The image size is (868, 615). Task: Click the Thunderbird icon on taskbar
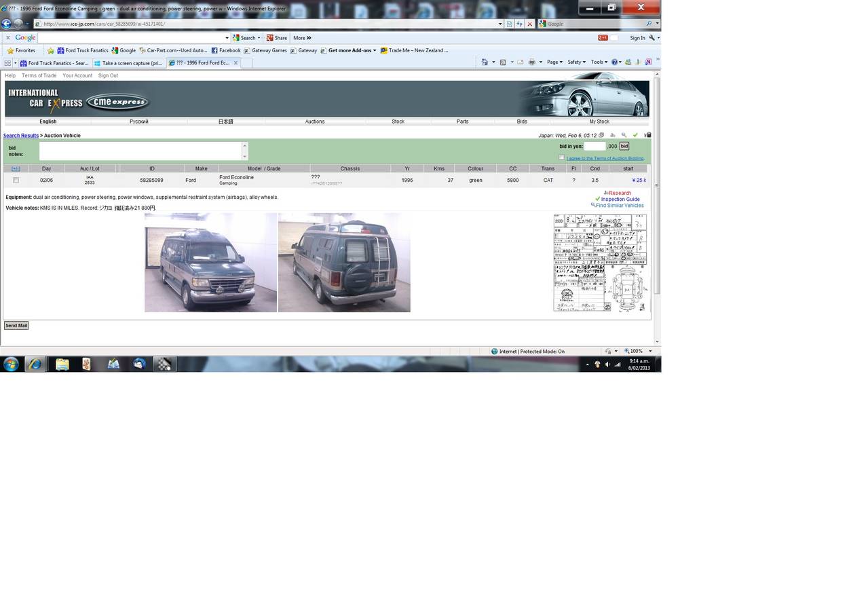139,364
